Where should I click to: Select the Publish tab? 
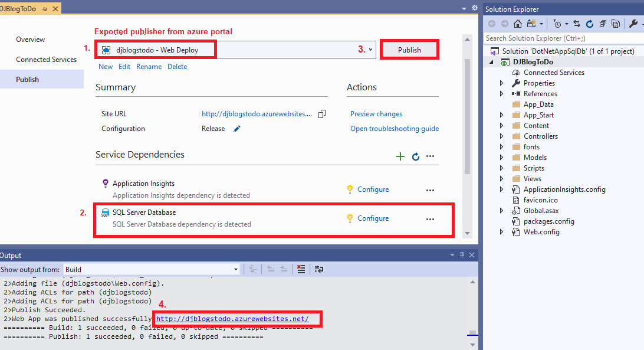(x=28, y=79)
